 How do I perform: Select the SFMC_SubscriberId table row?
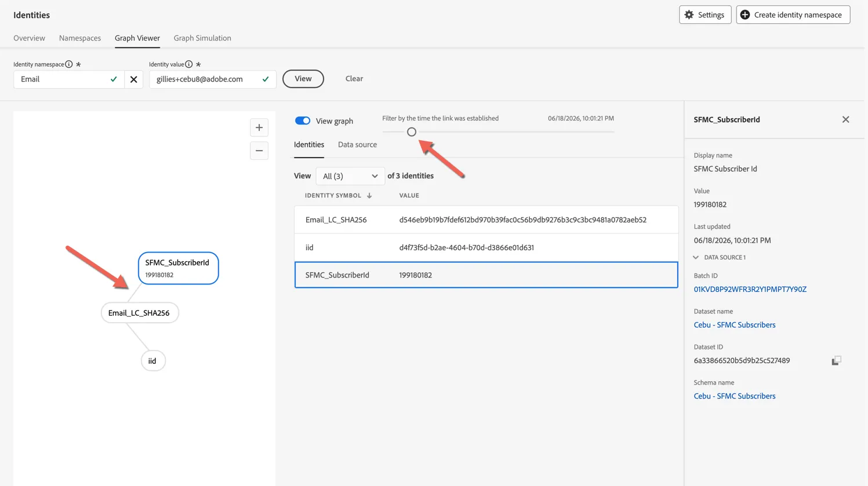[x=486, y=275]
